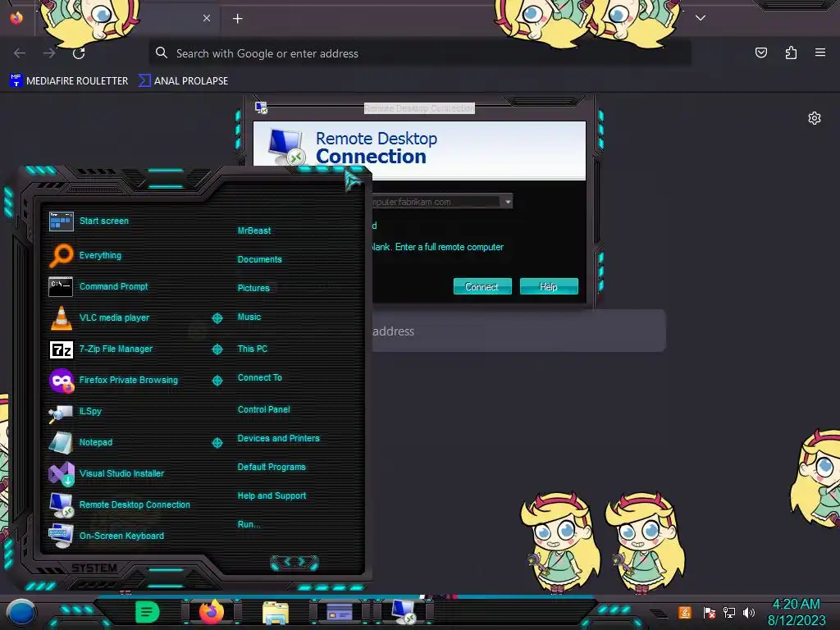Switch to Remote Desktop on taskbar
840x630 pixels.
(404, 612)
